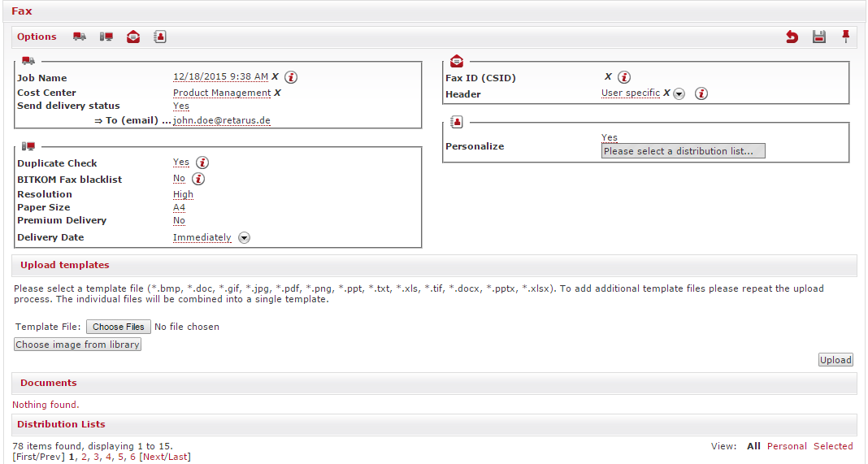
Task: Go to page 3 of distribution lists
Action: coord(96,457)
